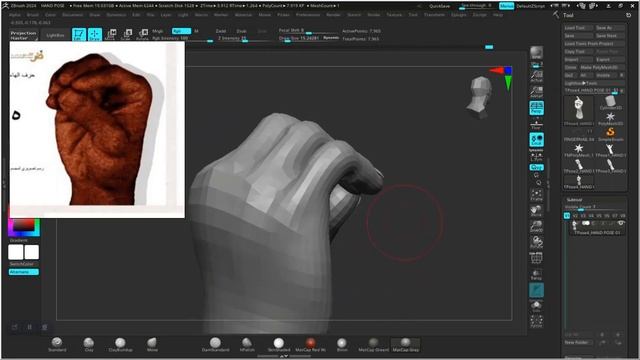Select the PolyMesh3D star tool

(610, 119)
